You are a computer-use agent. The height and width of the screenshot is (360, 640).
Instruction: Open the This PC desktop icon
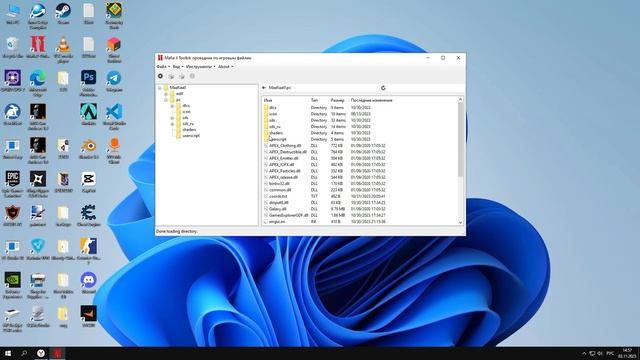[x=13, y=13]
